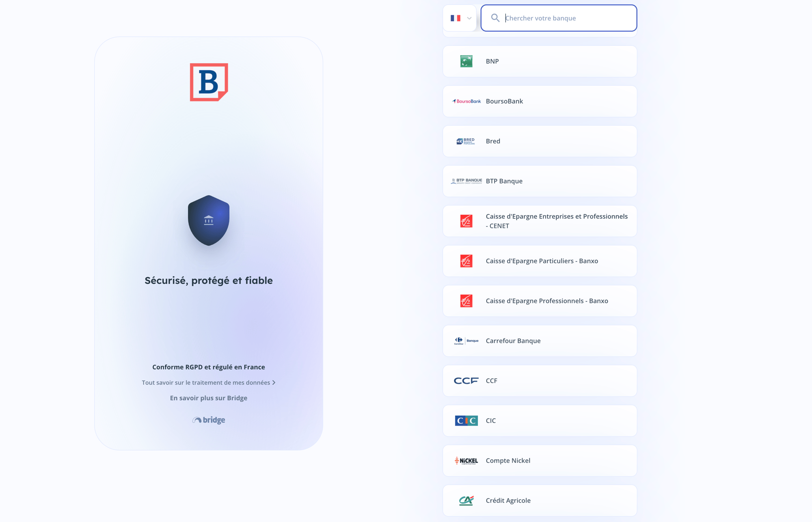
Task: Select Caisse d'Epargne Particuliers Banxo
Action: point(540,261)
